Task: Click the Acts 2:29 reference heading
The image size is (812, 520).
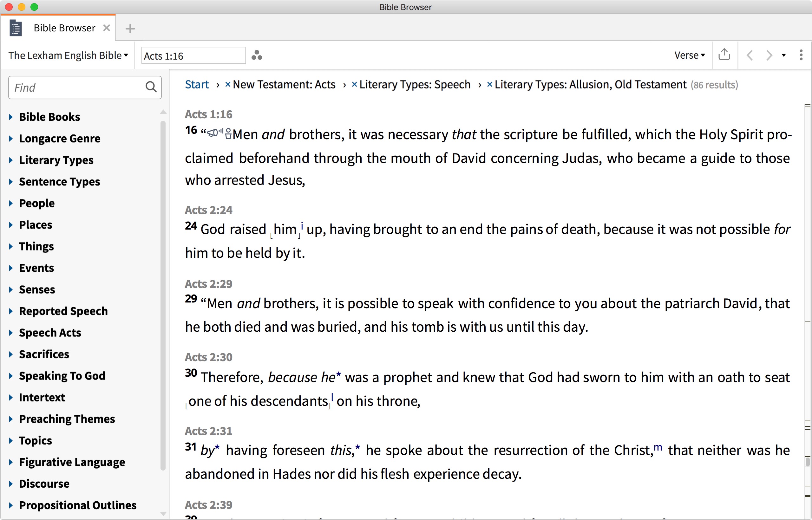Action: pyautogui.click(x=208, y=284)
